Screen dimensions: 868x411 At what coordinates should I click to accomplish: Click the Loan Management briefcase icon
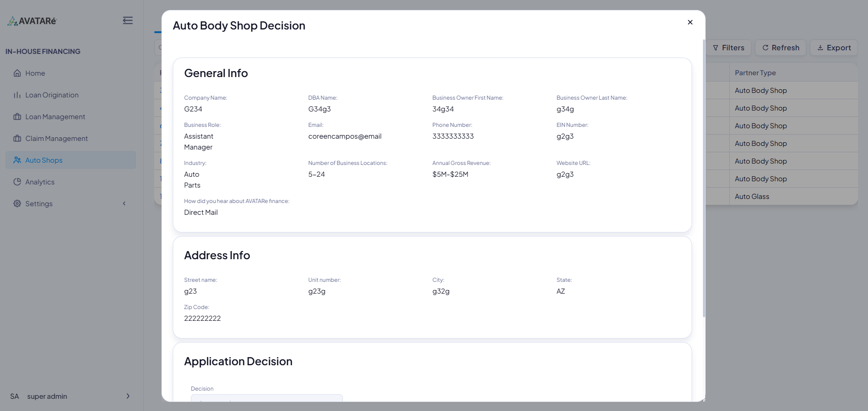tap(17, 116)
